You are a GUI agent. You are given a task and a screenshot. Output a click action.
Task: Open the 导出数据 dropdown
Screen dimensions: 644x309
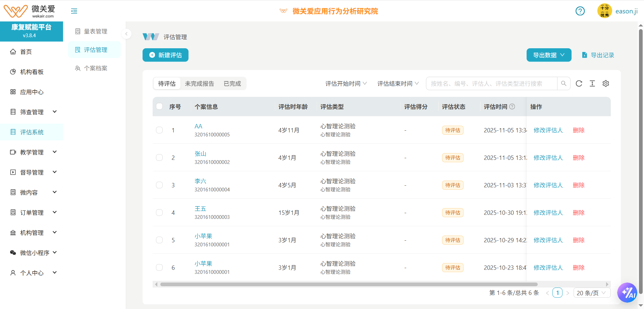pyautogui.click(x=549, y=55)
